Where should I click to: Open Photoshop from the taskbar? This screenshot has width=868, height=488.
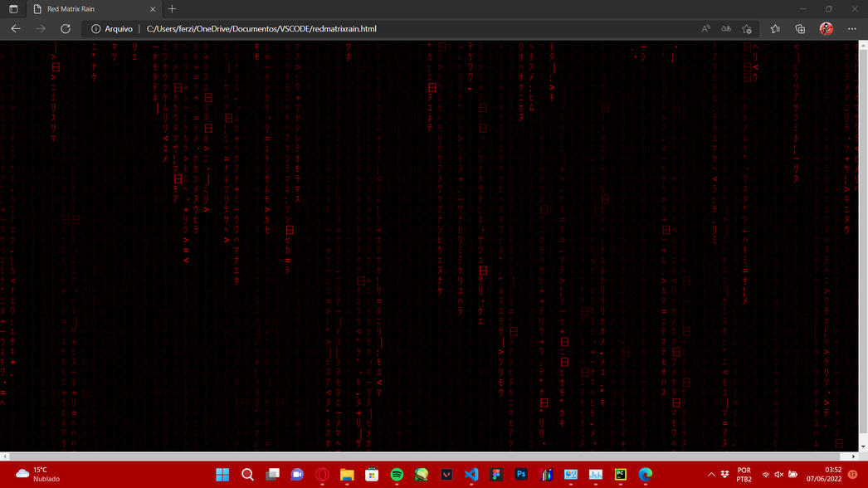point(521,475)
